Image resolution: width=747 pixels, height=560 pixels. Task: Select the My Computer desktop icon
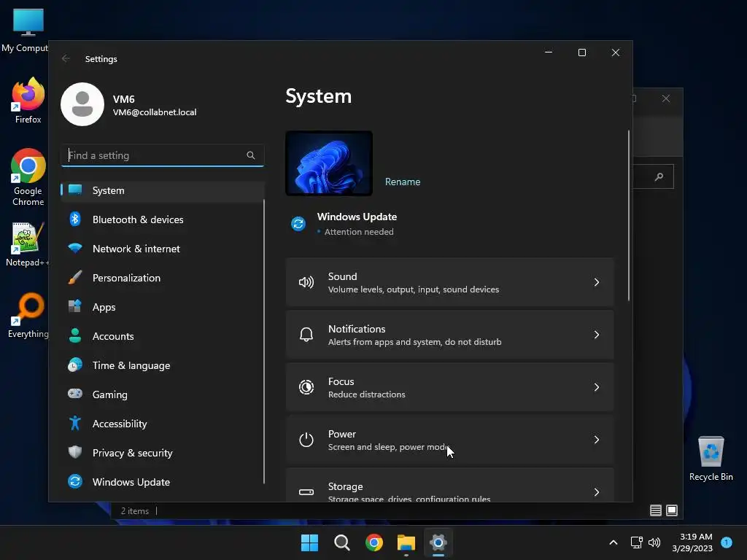click(25, 30)
